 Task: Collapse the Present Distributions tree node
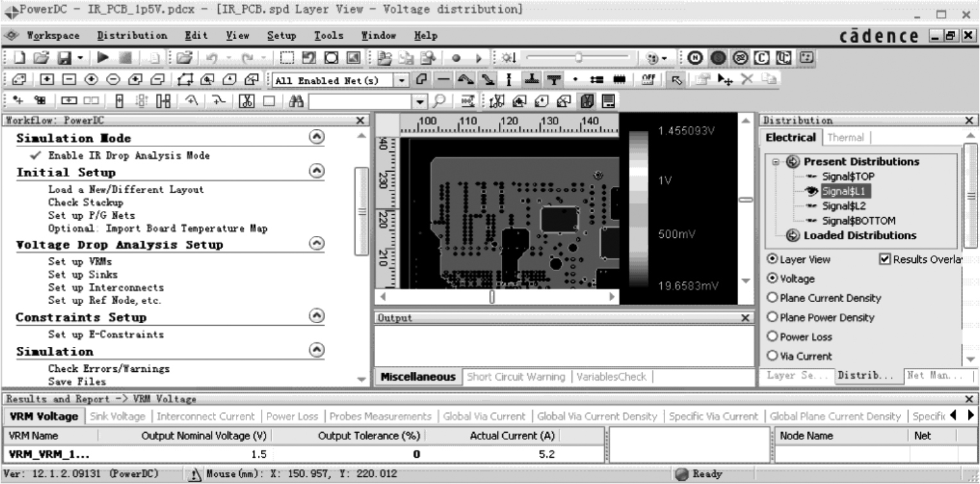(x=776, y=162)
